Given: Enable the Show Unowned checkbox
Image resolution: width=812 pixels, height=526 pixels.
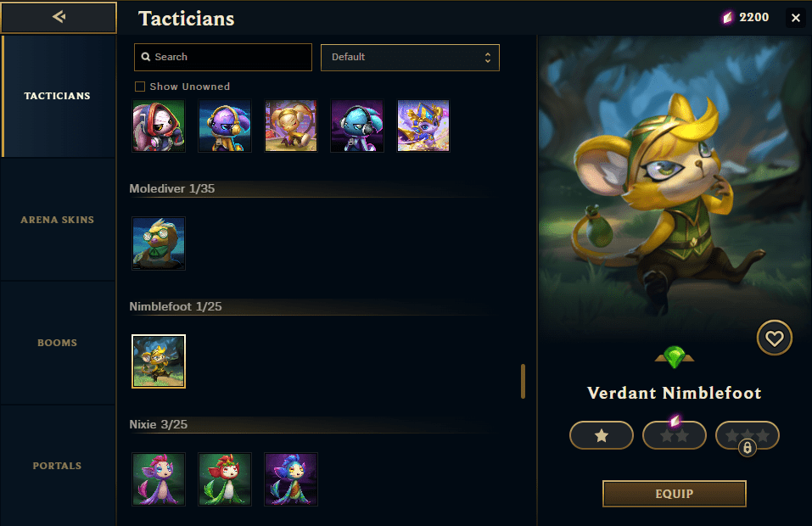Looking at the screenshot, I should click(140, 87).
